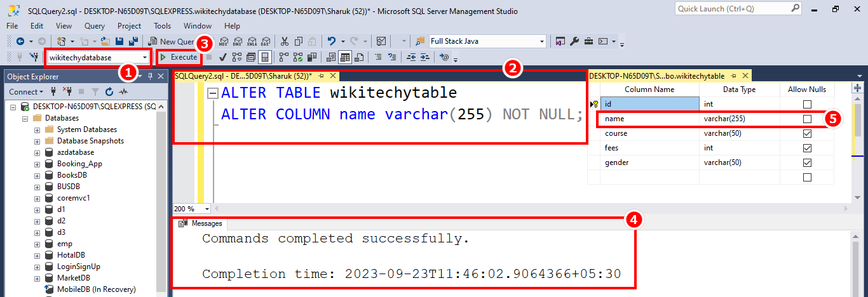Open the wikitechydatabase database dropdown
The width and height of the screenshot is (868, 297).
point(146,58)
